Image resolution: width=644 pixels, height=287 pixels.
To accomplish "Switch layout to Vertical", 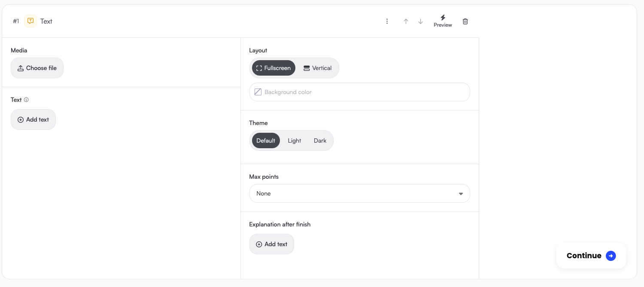I will [317, 68].
